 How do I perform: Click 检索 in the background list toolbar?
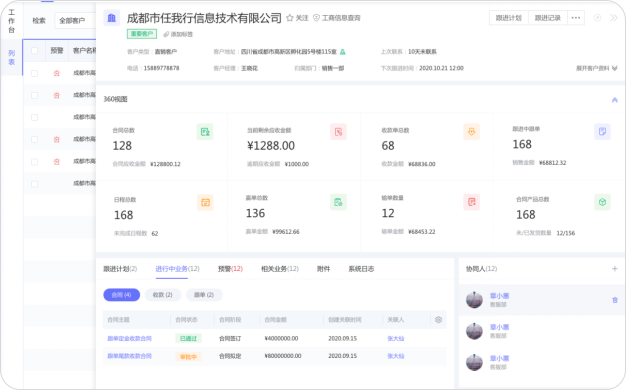tap(39, 21)
